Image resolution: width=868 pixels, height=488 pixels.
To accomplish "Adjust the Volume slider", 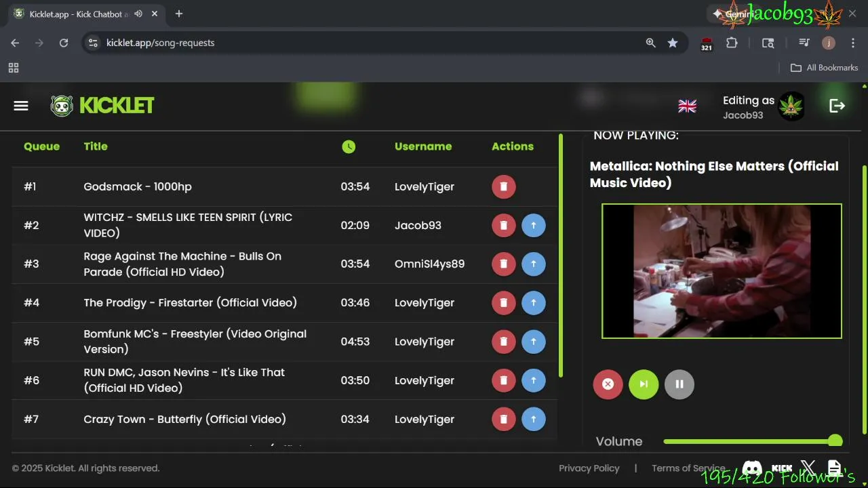I will 753,441.
